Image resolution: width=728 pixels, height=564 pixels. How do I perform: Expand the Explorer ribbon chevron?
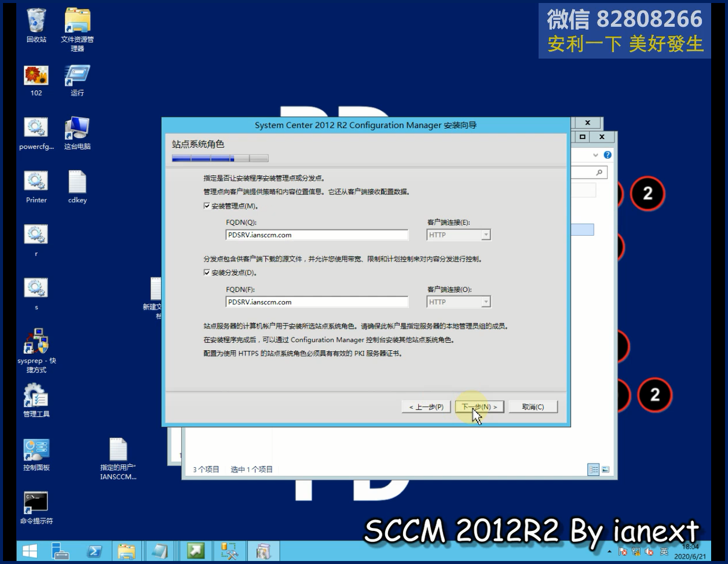coord(596,155)
